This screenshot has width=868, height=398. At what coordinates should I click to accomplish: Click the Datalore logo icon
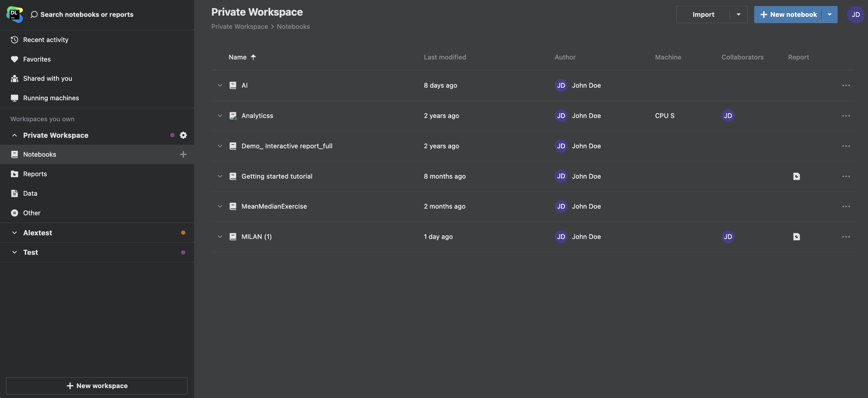[x=14, y=14]
